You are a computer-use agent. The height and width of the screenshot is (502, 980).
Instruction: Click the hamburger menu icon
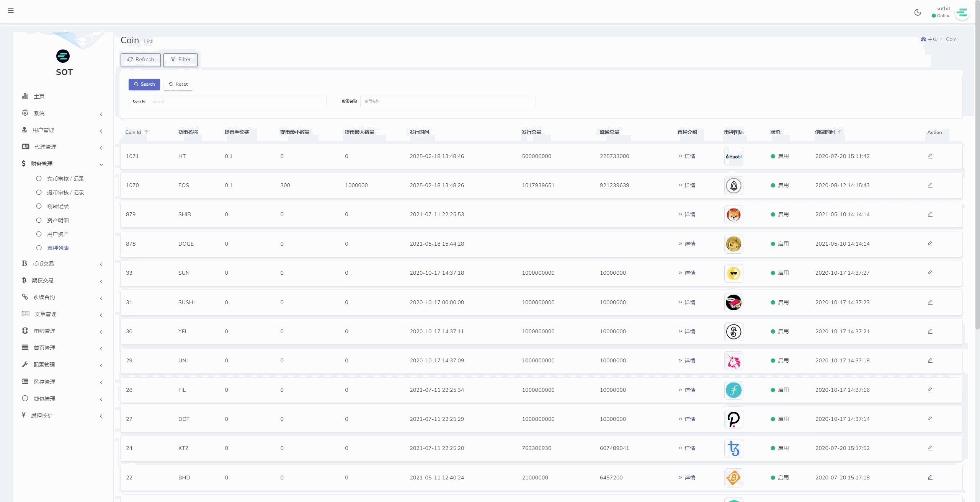click(x=11, y=11)
